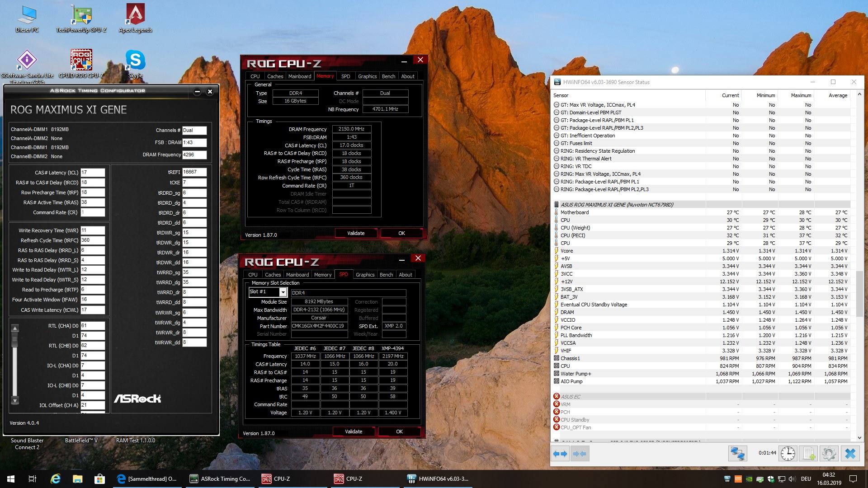
Task: Select SPD tab in upper CPU-Z window
Action: click(345, 76)
